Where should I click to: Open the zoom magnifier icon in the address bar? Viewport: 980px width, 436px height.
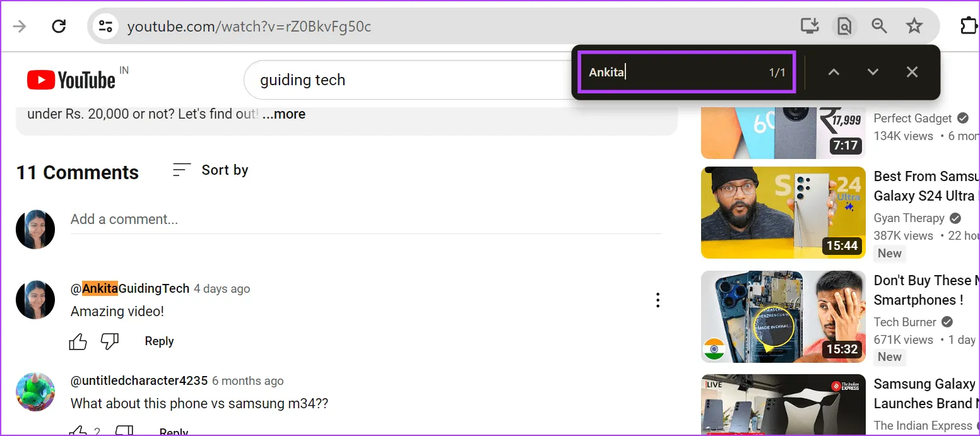click(x=879, y=26)
